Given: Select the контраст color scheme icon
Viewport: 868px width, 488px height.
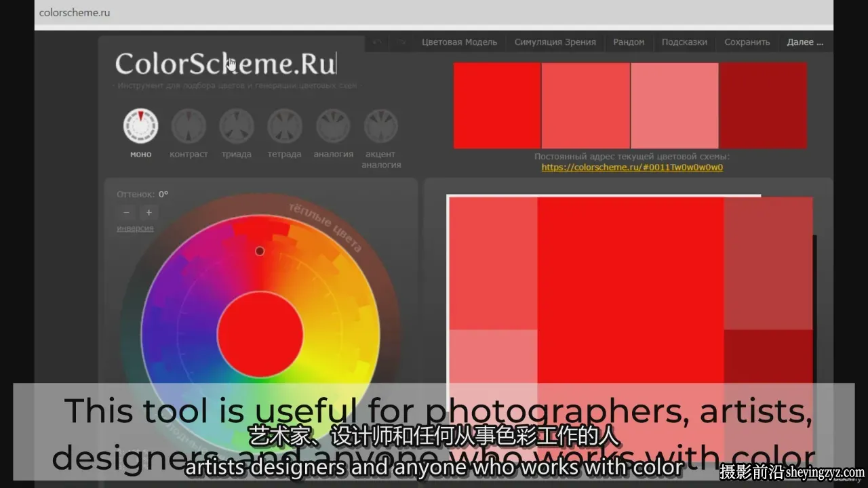Looking at the screenshot, I should [x=189, y=126].
